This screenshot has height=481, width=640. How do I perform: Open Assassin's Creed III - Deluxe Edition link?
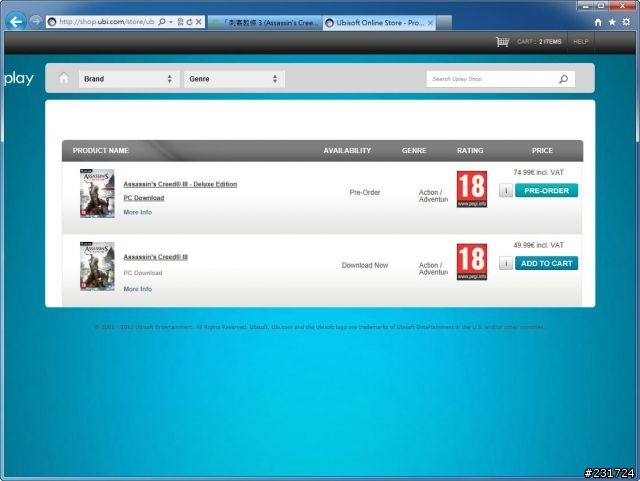coord(180,184)
